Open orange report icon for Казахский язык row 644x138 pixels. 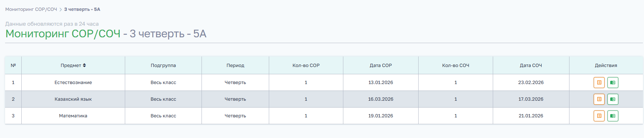click(599, 99)
